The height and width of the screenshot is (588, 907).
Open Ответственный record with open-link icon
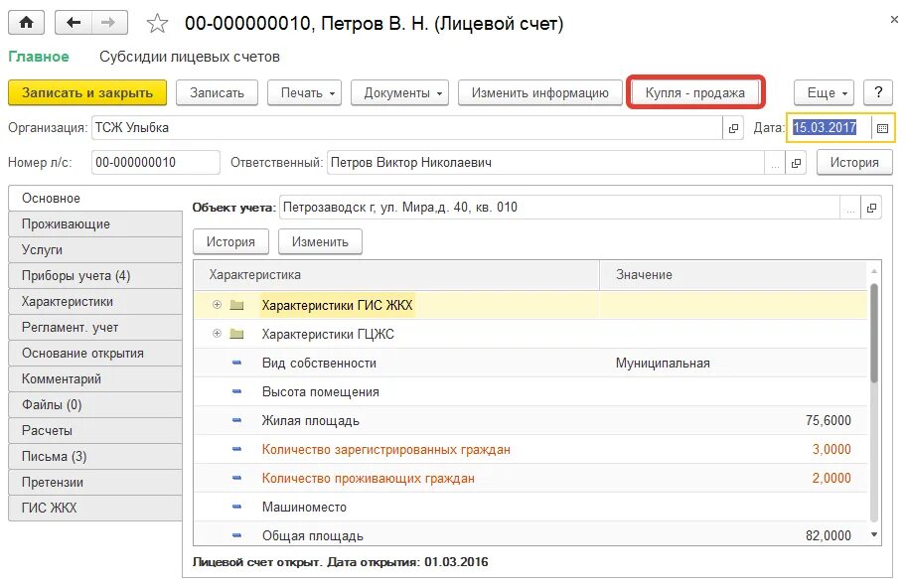796,163
